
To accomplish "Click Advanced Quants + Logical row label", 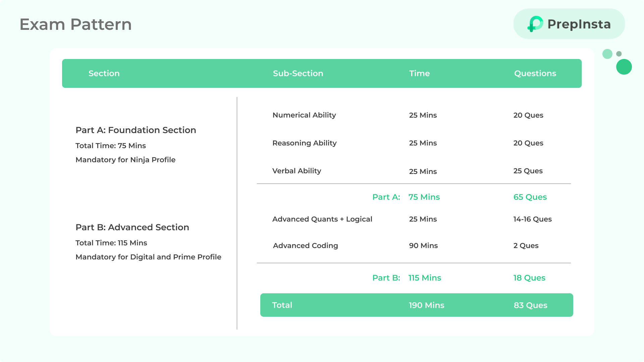I will coord(322,219).
